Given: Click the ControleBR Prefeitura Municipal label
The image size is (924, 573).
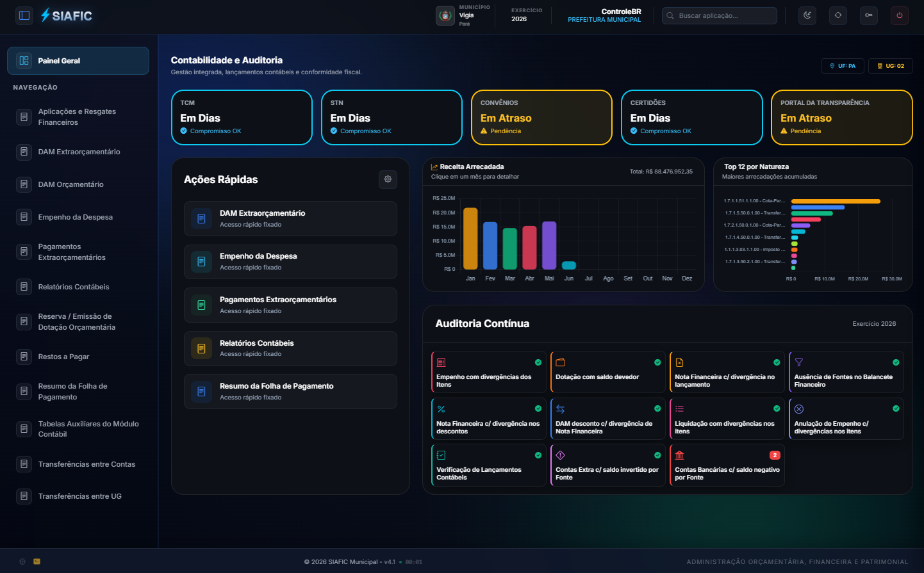Looking at the screenshot, I should (x=604, y=15).
